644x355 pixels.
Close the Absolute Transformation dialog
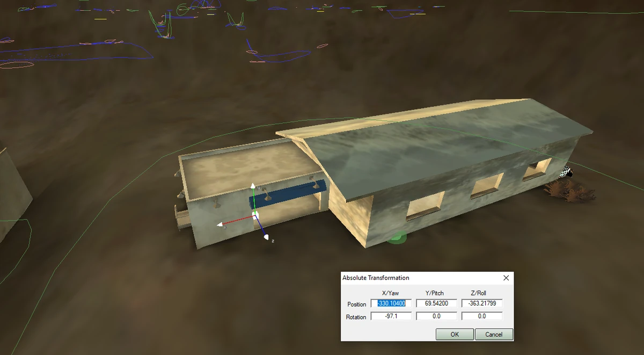point(505,278)
